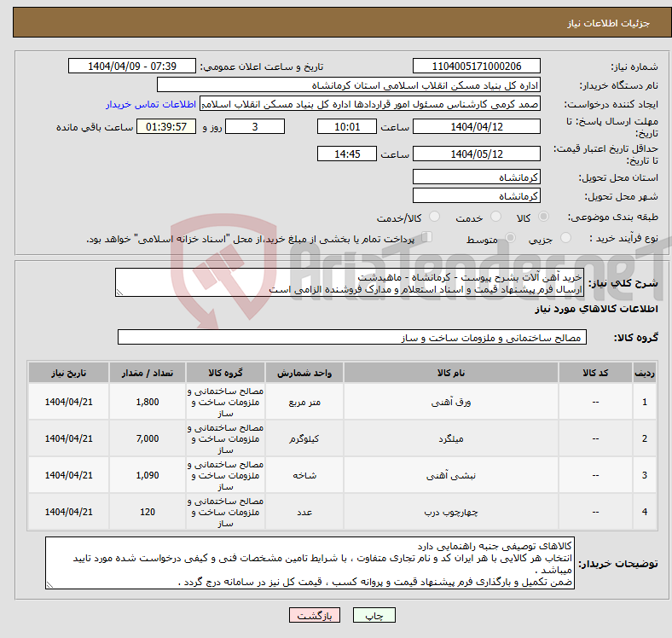Click the remaining time field 01:39:57
672x638 pixels.
[x=166, y=126]
